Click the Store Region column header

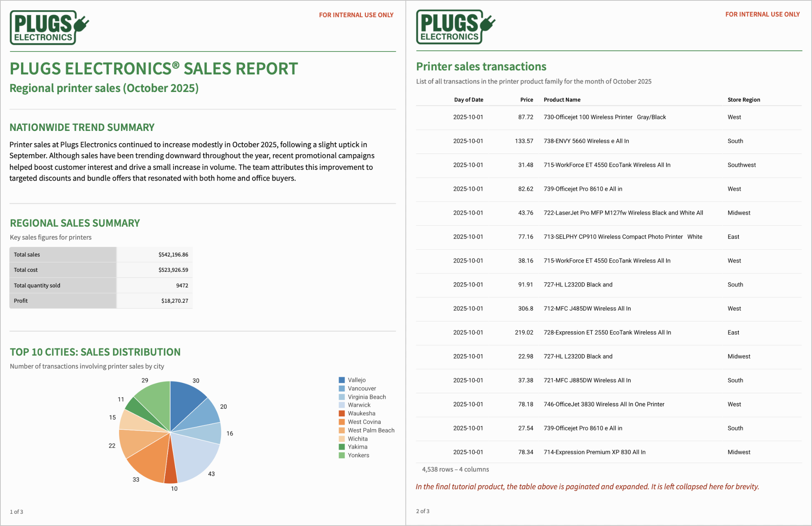point(743,100)
